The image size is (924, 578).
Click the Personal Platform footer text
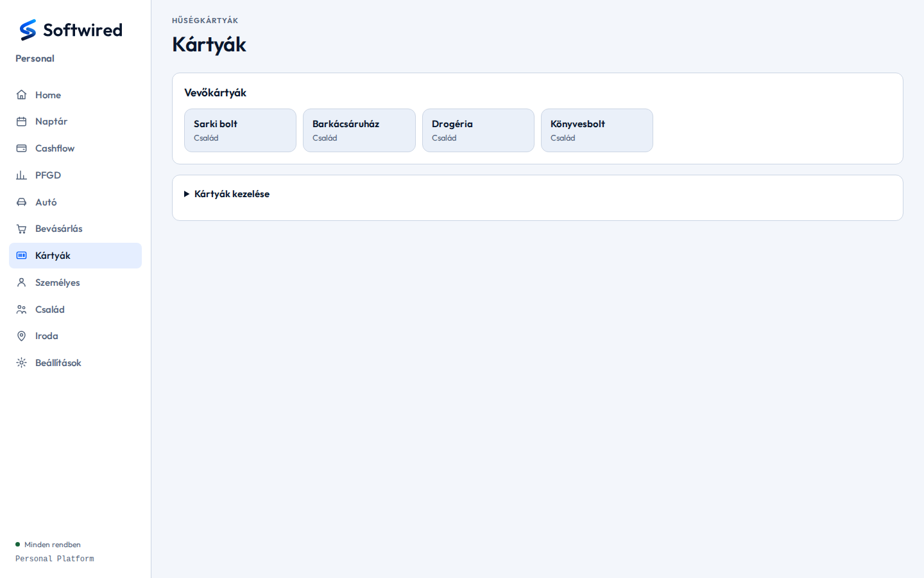point(55,559)
